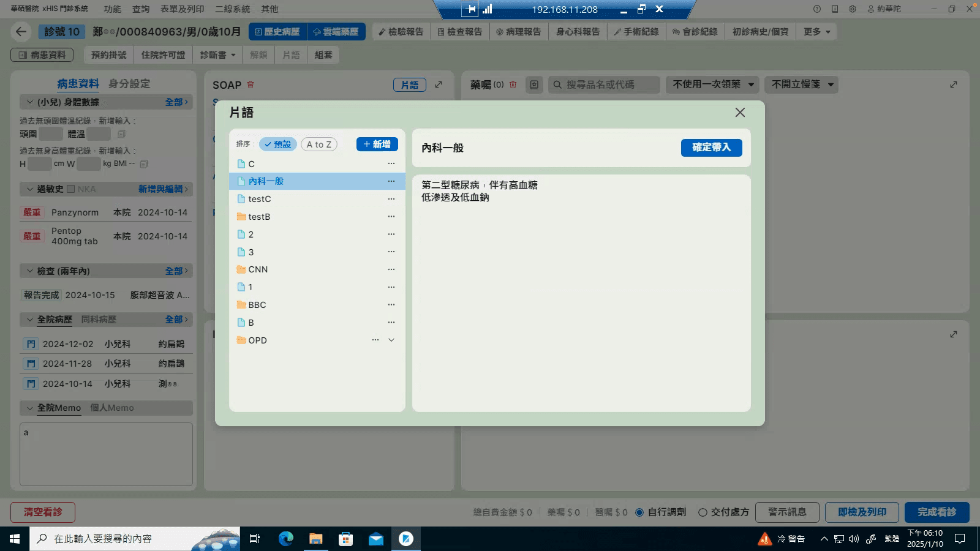Expand the 藥囑 panel with the arrow icon
The height and width of the screenshot is (551, 980).
[954, 84]
